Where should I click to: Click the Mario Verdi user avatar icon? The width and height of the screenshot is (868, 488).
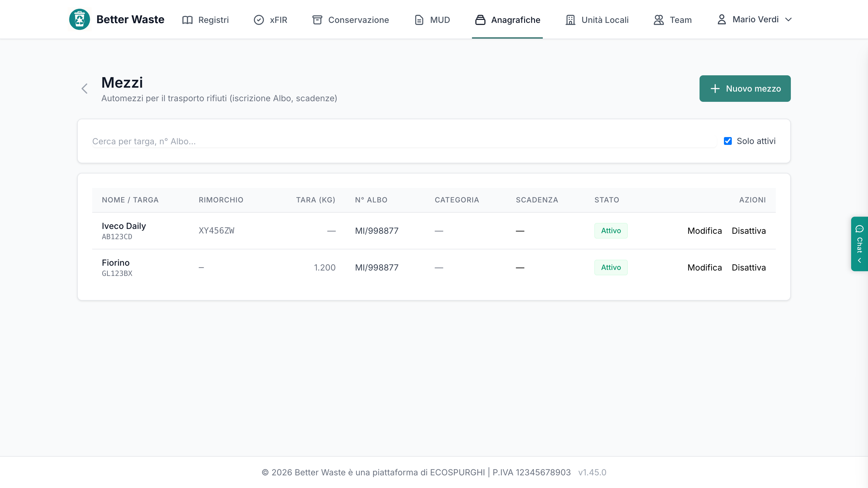tap(722, 20)
